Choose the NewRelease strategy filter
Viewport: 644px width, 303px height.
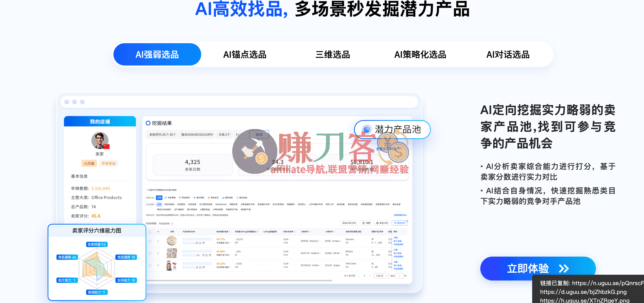click(221, 204)
